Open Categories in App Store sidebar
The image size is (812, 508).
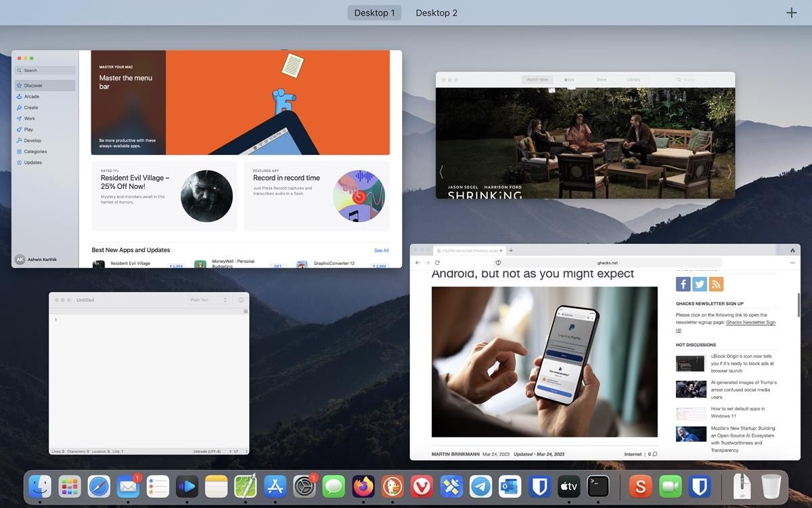point(45,152)
